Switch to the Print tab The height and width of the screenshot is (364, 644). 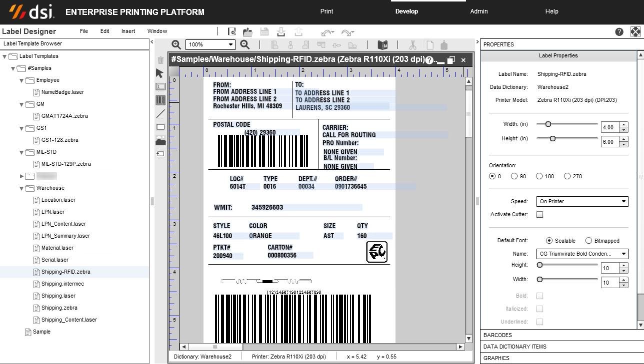tap(326, 11)
